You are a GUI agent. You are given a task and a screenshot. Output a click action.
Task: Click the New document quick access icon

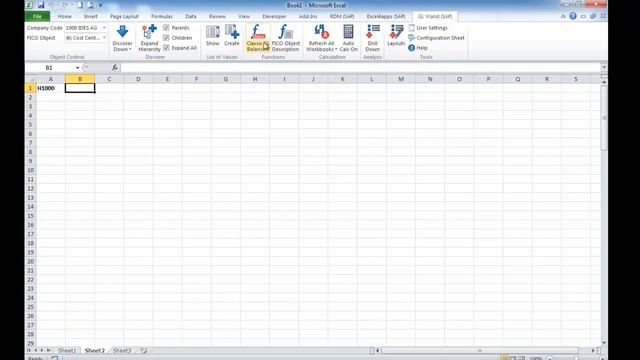[80, 5]
